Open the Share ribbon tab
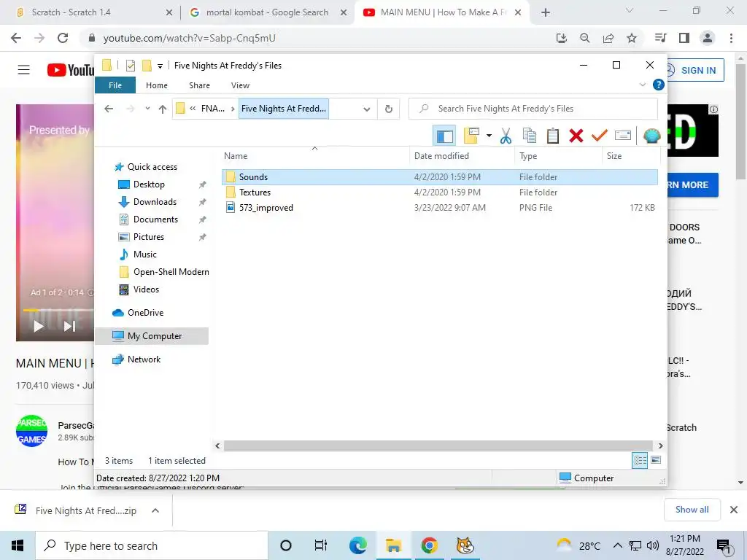 coord(199,85)
